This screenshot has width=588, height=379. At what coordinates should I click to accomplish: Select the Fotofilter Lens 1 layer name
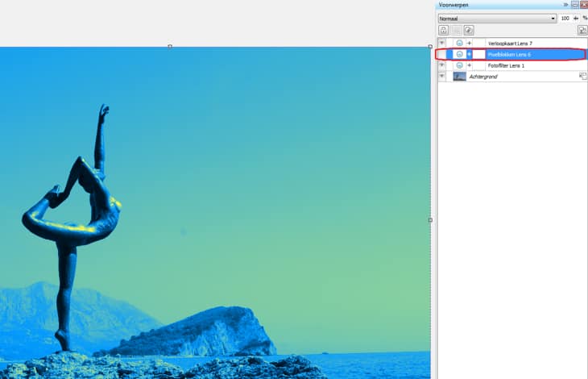coord(506,65)
